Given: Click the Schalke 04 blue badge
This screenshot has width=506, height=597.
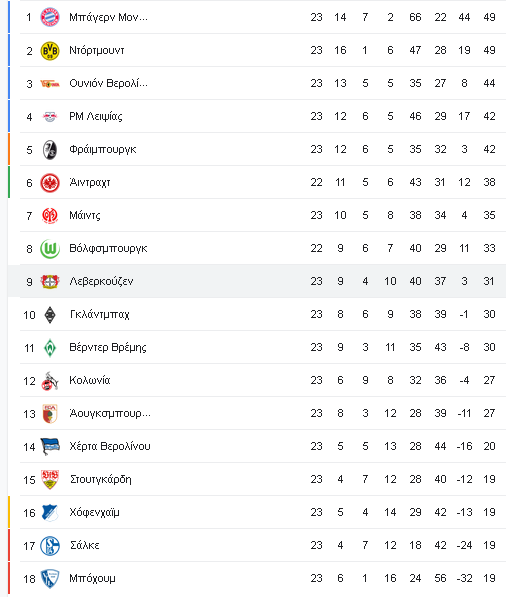Looking at the screenshot, I should (x=50, y=546).
